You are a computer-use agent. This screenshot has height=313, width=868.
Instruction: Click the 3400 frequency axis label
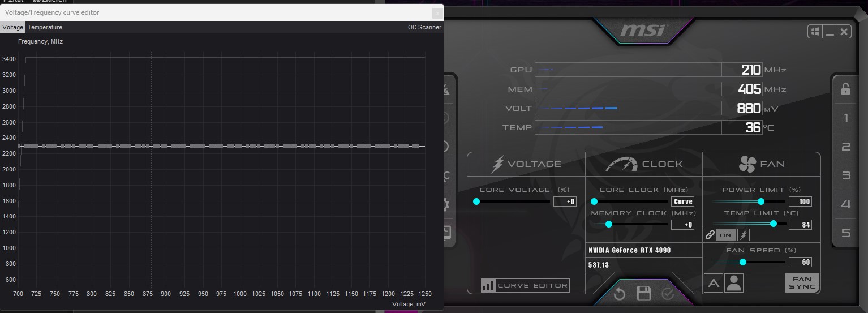pos(9,59)
